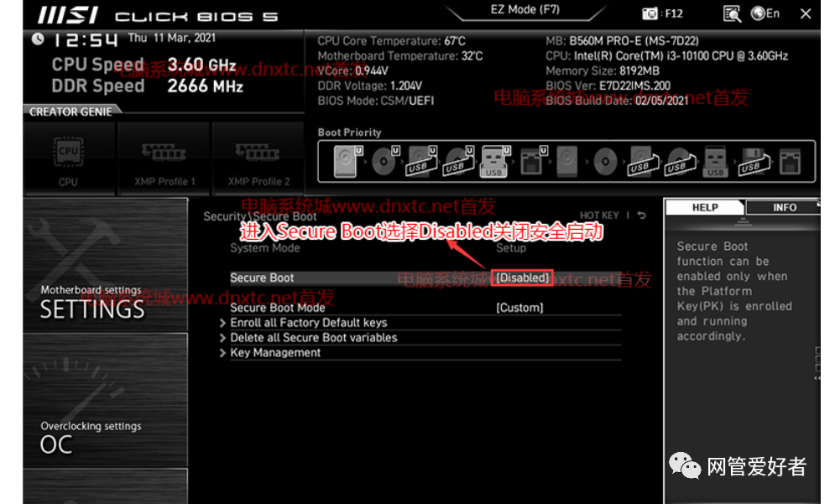This screenshot has width=835, height=504.
Task: Switch to EZ Mode (F7)
Action: click(x=525, y=10)
